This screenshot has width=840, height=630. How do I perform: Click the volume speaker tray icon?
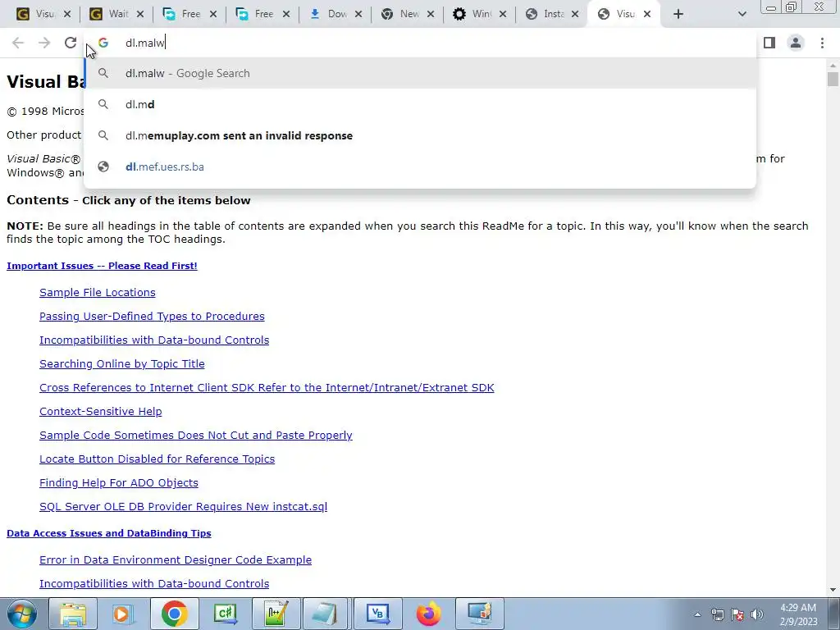pos(757,615)
